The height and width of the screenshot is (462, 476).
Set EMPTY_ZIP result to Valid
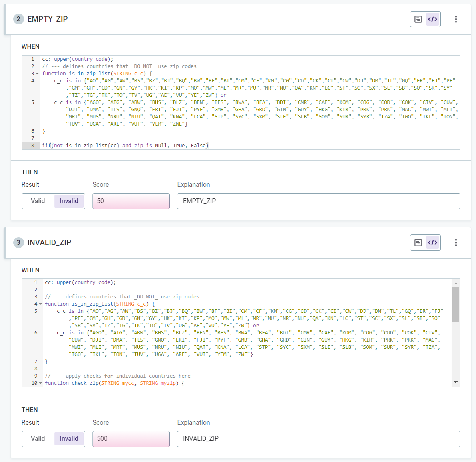(x=38, y=201)
